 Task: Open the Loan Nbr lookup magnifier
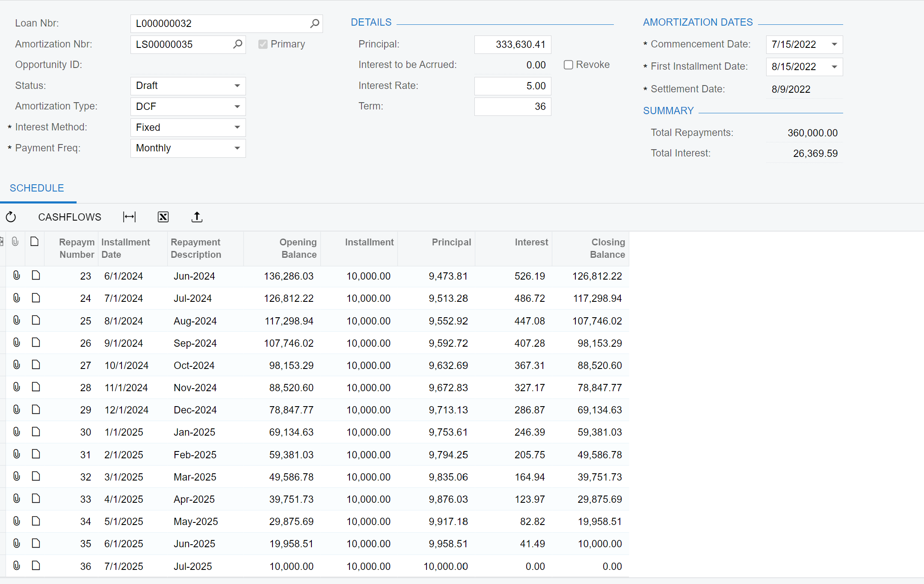[314, 24]
